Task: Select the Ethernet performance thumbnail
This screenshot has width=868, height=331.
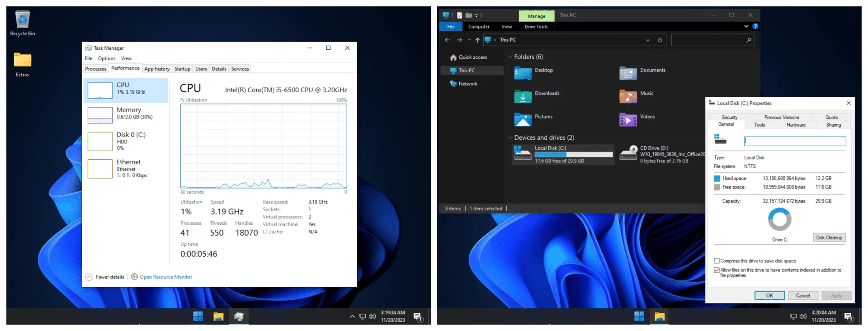Action: [x=100, y=169]
